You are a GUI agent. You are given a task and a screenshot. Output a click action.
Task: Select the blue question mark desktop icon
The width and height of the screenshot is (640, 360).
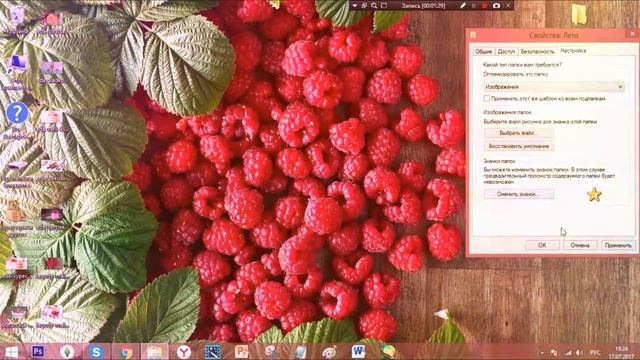(x=17, y=113)
